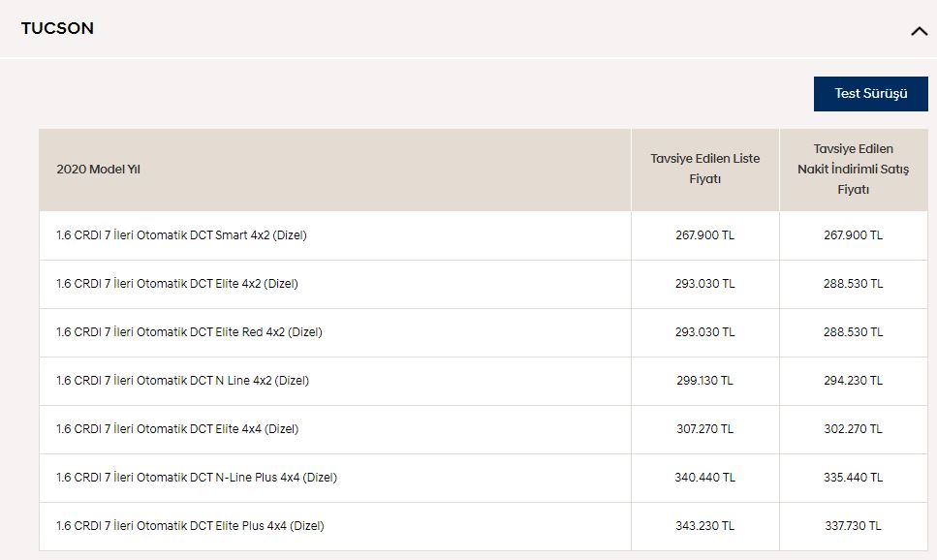
Task: Click the 307.270 TL list price cell
Action: (705, 429)
